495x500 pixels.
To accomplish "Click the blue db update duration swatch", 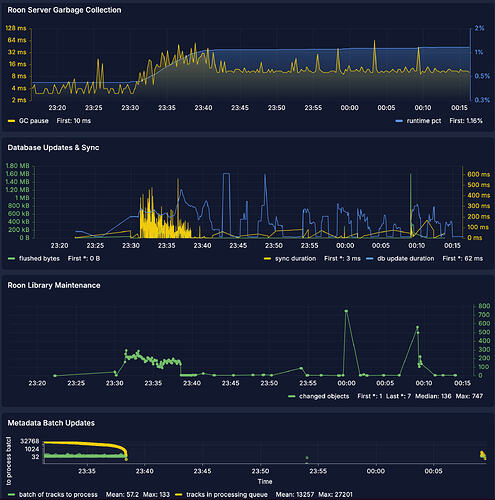I will pyautogui.click(x=370, y=259).
